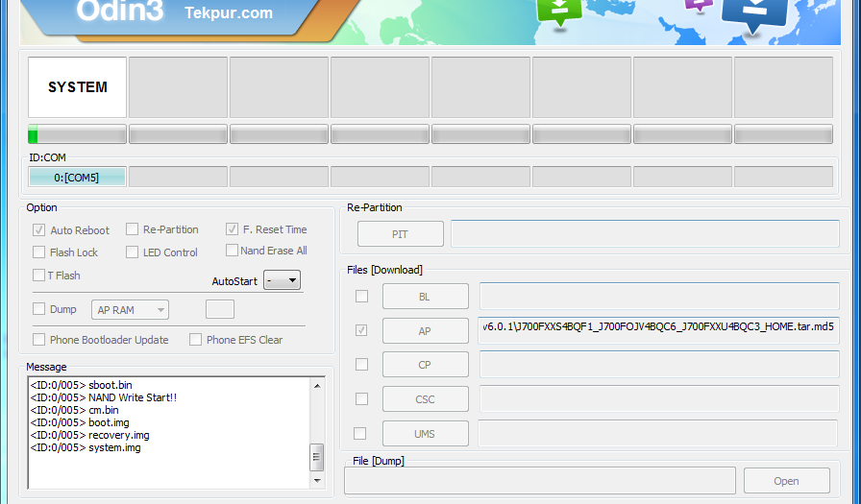This screenshot has height=504, width=861.
Task: Click the PIT file path field
Action: click(x=645, y=233)
